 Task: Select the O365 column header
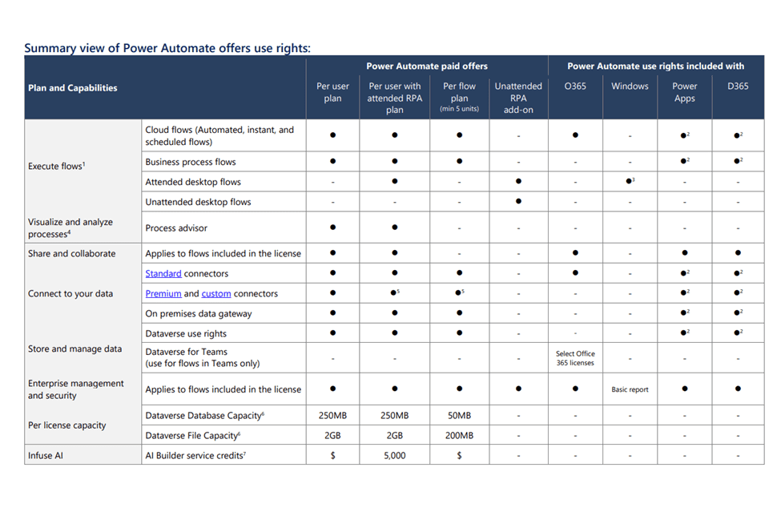tap(575, 87)
